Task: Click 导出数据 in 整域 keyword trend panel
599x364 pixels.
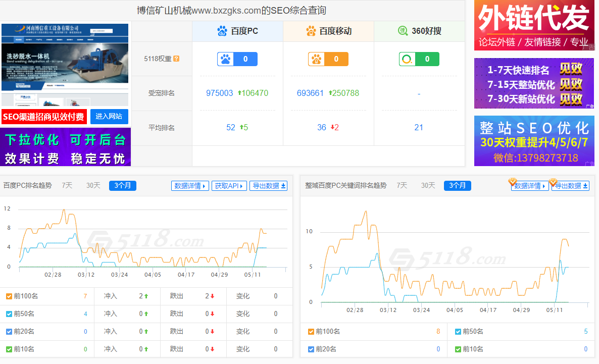Action: [x=571, y=186]
